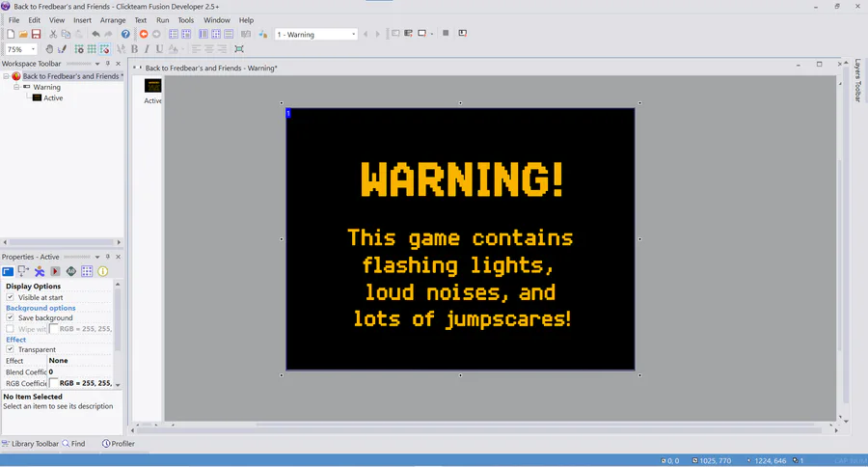The image size is (868, 467).
Task: Open the Window menu
Action: (x=216, y=20)
